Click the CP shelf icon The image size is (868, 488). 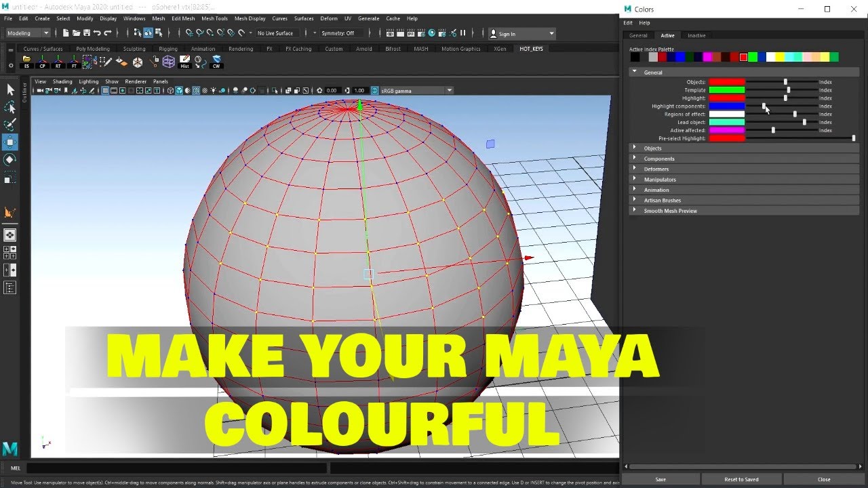[x=43, y=62]
